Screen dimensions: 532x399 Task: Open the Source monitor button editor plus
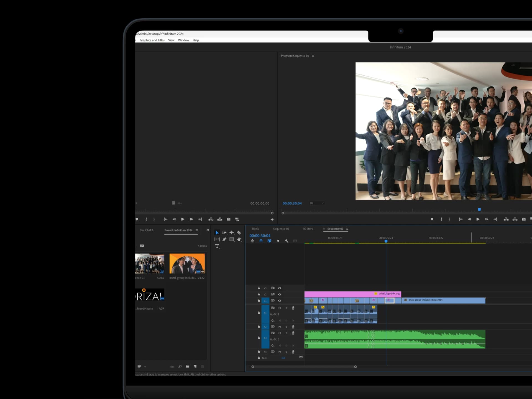[272, 219]
